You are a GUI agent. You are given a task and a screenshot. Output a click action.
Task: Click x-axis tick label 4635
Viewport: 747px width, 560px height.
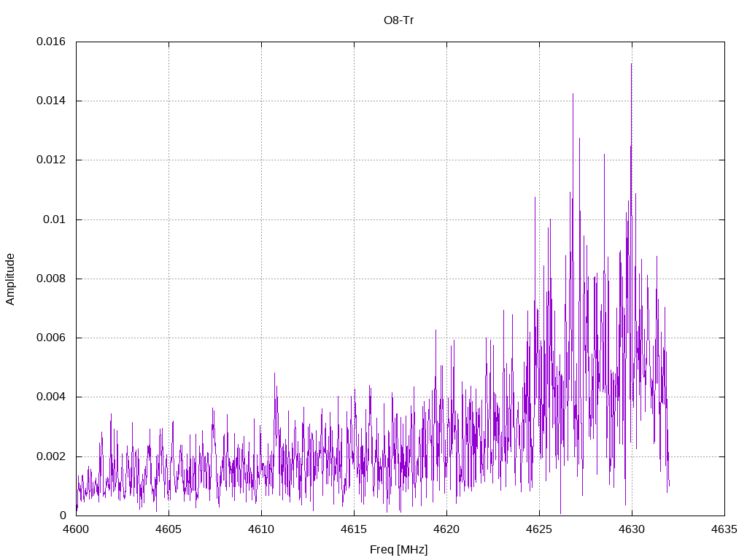724,529
